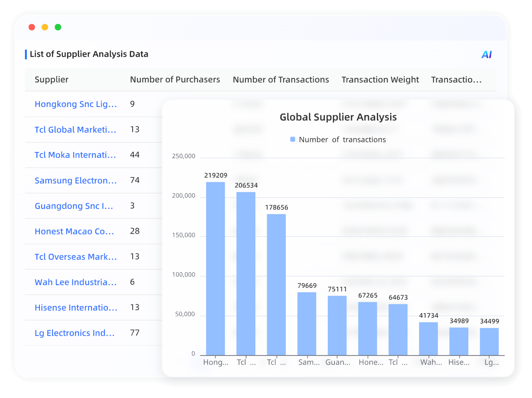532x398 pixels.
Task: Open the Samsung Electron supplier link
Action: (76, 180)
